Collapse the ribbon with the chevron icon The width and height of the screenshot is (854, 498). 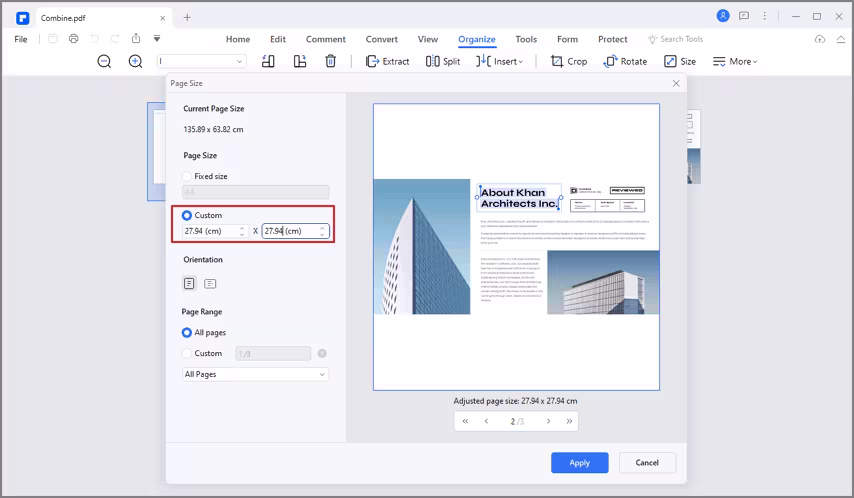(x=841, y=39)
